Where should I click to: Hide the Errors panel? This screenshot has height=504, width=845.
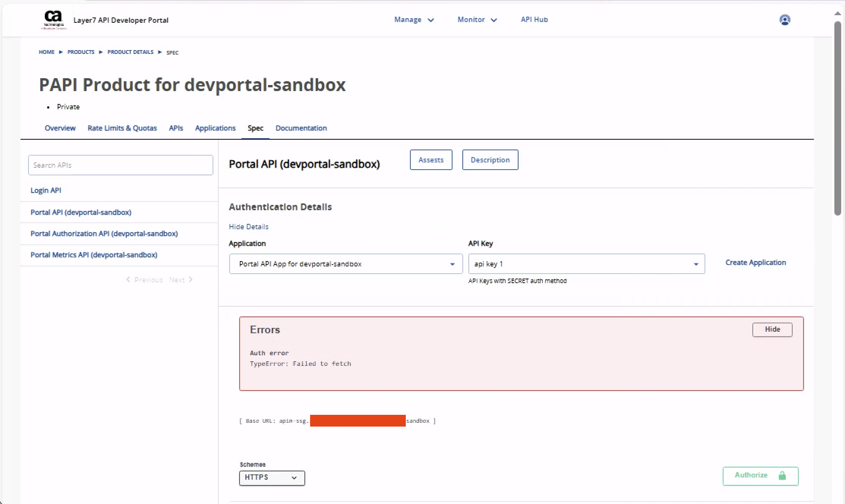click(x=772, y=329)
